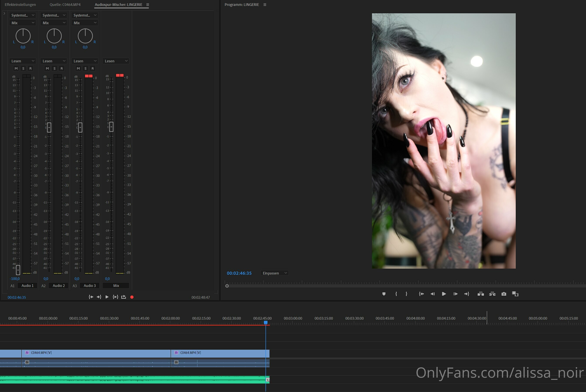Open Audio 2 output Mix dropdown
This screenshot has height=392, width=586.
click(x=54, y=23)
